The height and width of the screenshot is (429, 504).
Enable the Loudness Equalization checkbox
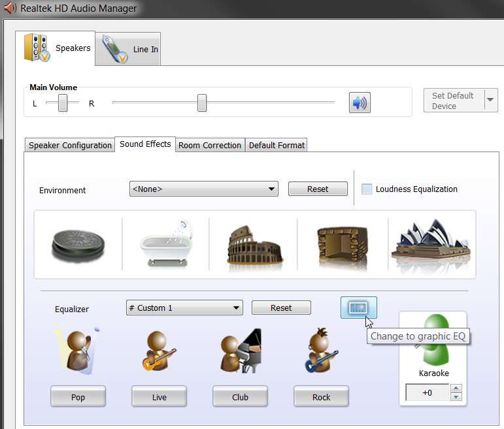point(367,189)
